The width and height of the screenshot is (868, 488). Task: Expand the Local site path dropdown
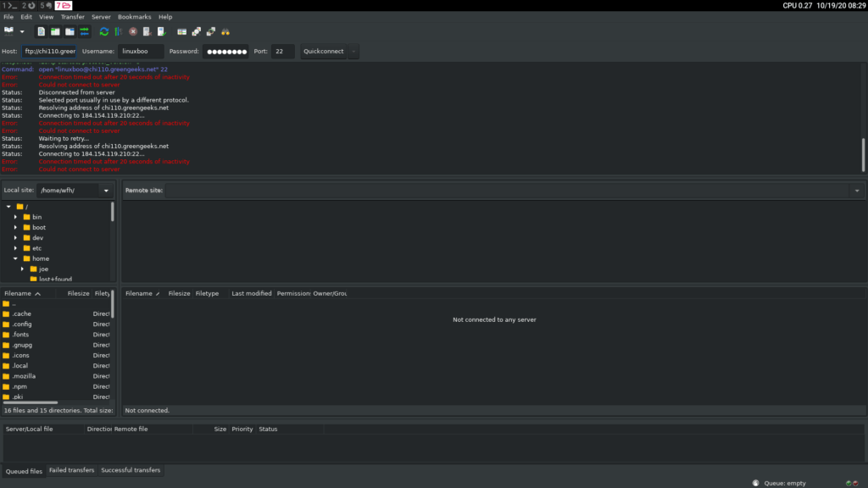point(106,191)
